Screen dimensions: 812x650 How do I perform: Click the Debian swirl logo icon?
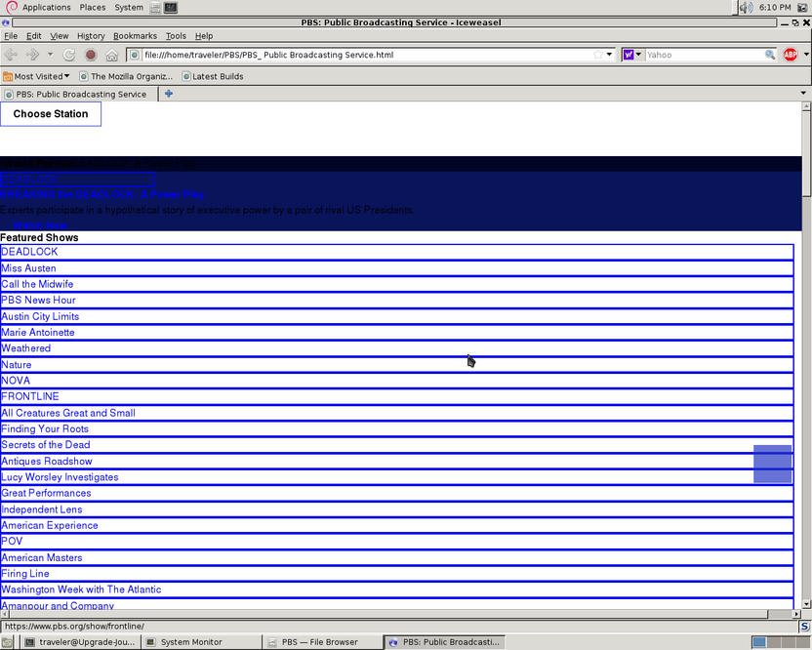click(x=12, y=7)
